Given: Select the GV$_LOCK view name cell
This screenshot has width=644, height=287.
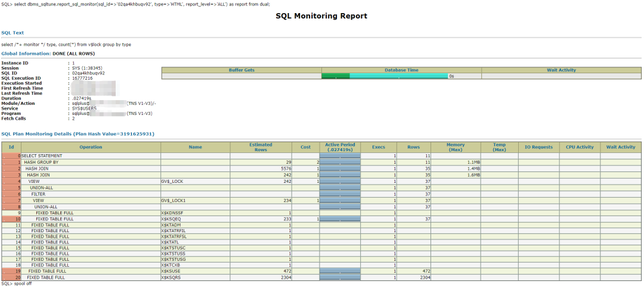Looking at the screenshot, I should coord(195,181).
